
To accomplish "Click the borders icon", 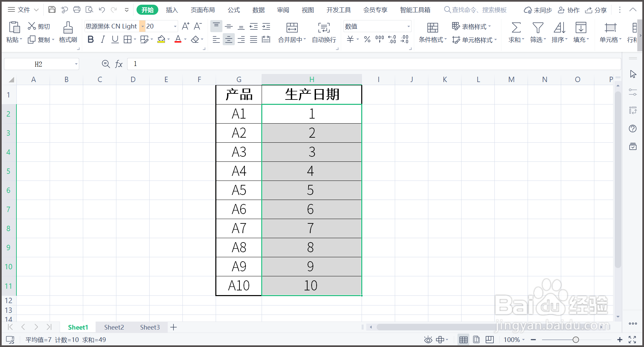I will 127,40.
